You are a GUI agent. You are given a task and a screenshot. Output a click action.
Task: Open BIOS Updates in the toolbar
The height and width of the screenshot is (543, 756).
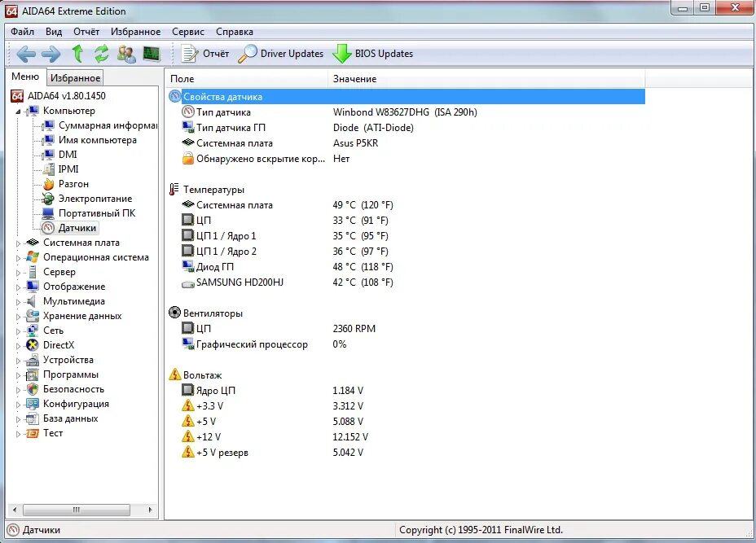[373, 54]
